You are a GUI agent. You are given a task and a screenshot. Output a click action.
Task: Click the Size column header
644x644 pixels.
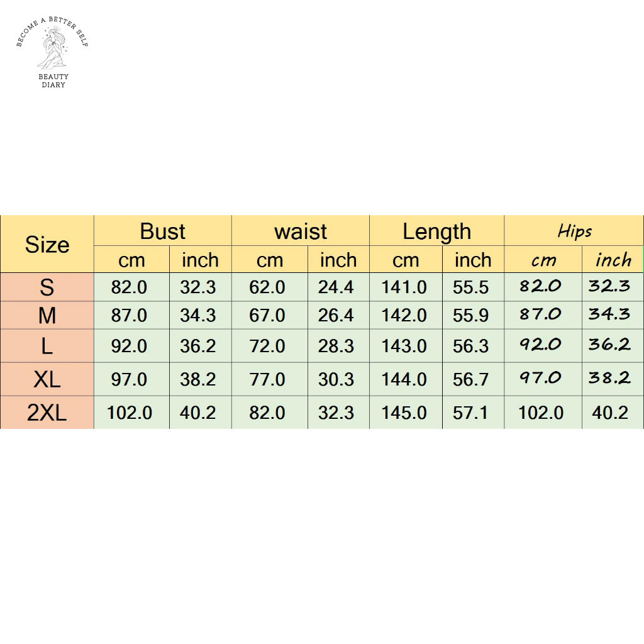47,245
